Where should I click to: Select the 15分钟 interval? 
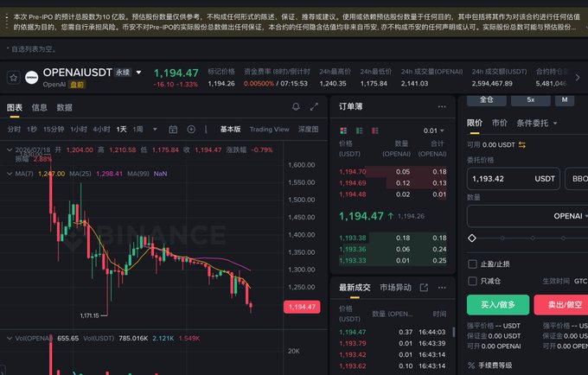pos(54,130)
